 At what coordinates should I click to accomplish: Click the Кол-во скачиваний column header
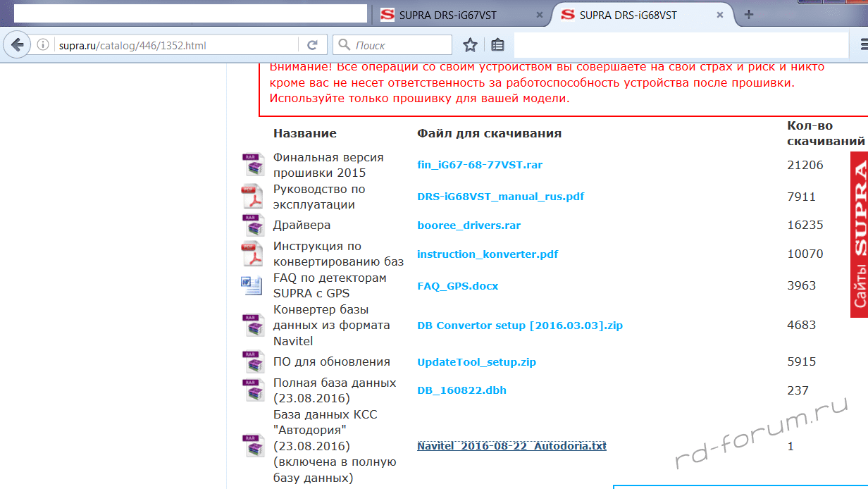[826, 133]
